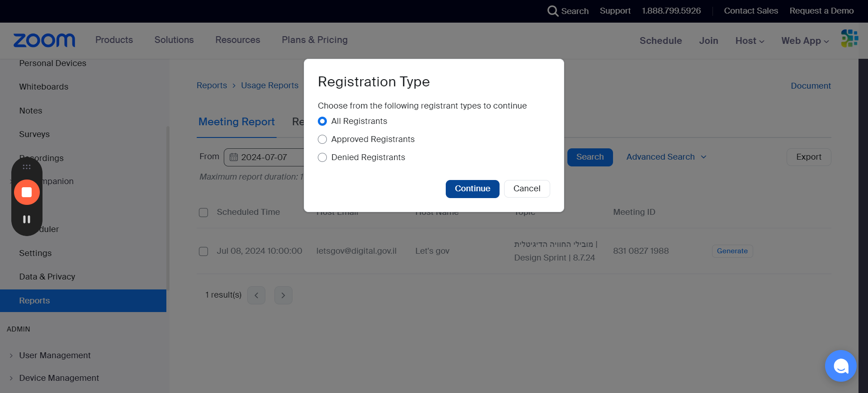
Task: Click the calendar icon in From date field
Action: tap(234, 157)
